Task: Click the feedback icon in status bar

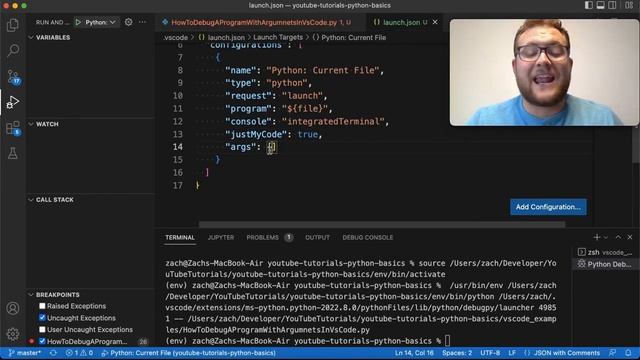Action: (612, 353)
